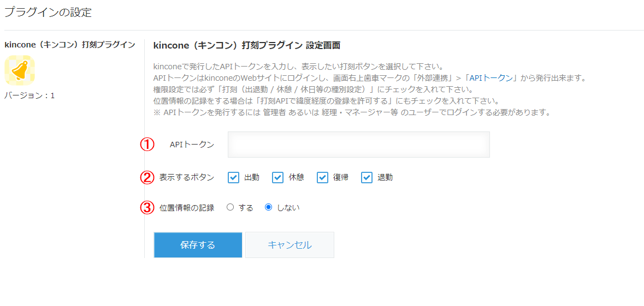Uncheck the 退勤 checkbox
This screenshot has width=644, height=306.
367,178
